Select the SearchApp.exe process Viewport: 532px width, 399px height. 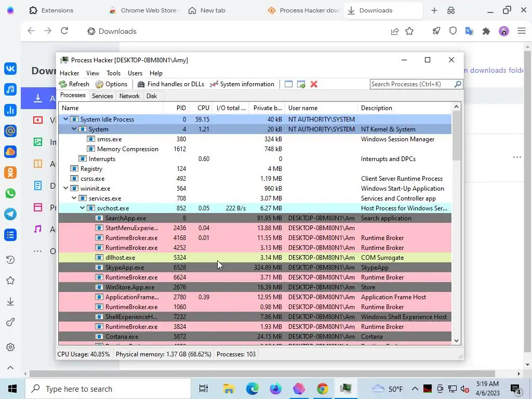(x=255, y=218)
